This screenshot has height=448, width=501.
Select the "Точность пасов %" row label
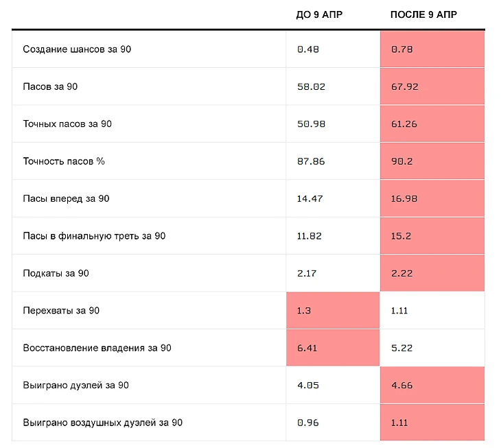tap(64, 161)
